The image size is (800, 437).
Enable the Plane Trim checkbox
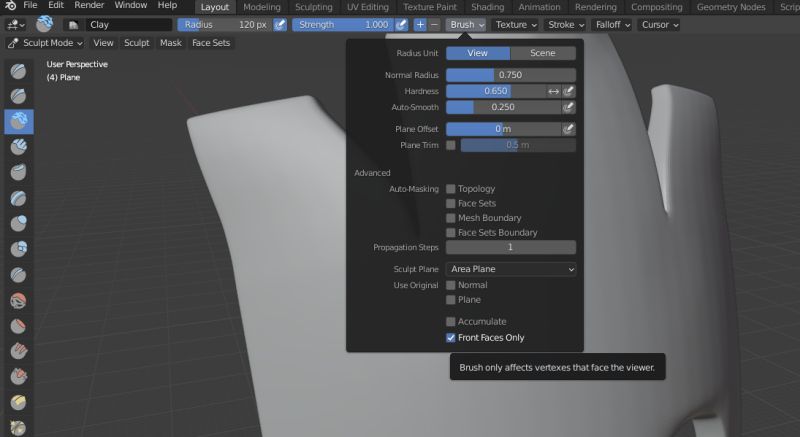coord(451,145)
